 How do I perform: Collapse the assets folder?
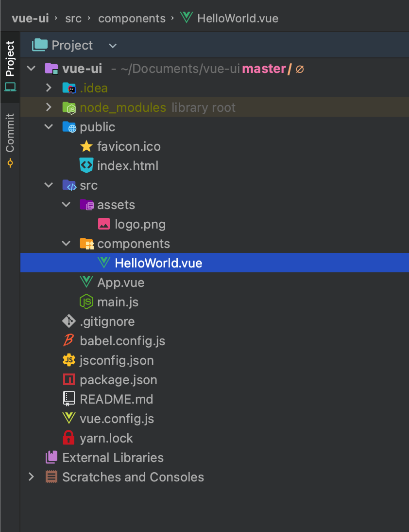[66, 205]
